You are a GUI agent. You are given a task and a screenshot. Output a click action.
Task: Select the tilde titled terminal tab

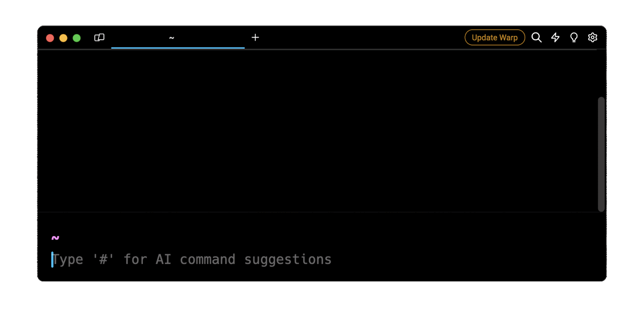pos(172,37)
